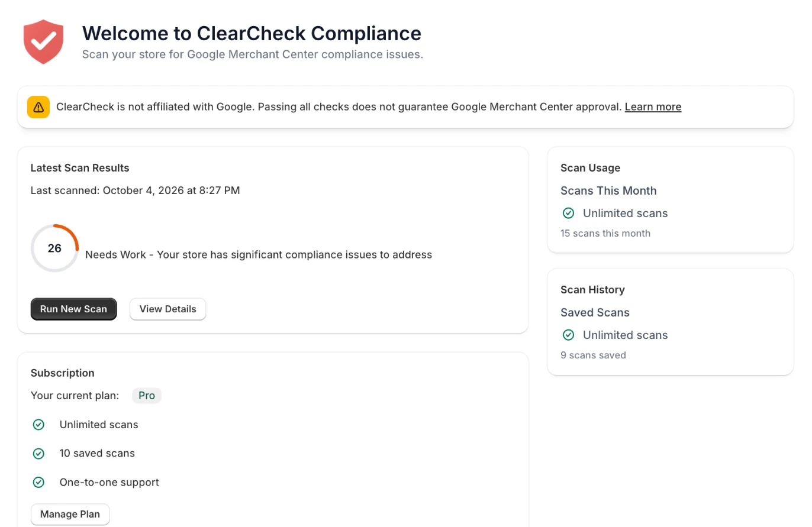
Task: Click the Scan Usage card heading
Action: tap(591, 168)
